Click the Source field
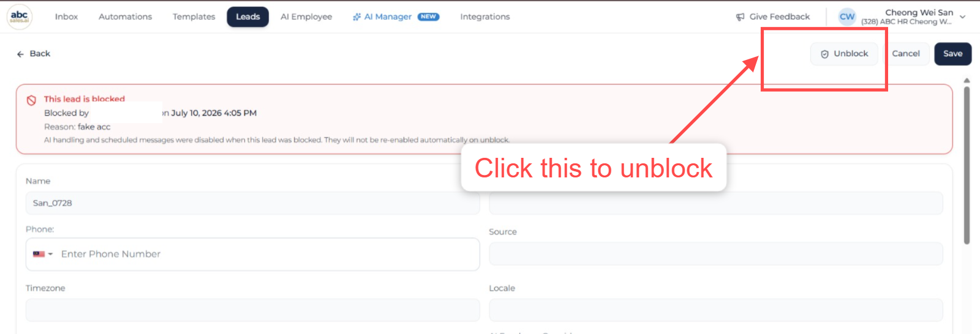Image resolution: width=980 pixels, height=334 pixels. [716, 254]
